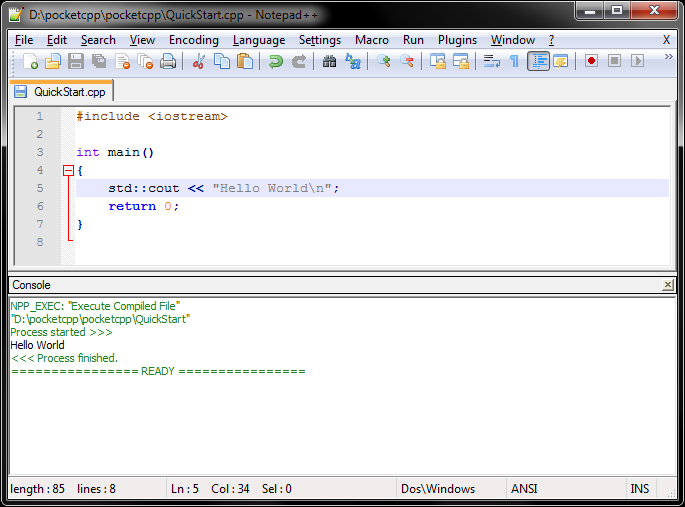The width and height of the screenshot is (685, 507).
Task: Open the Macro menu
Action: (372, 40)
